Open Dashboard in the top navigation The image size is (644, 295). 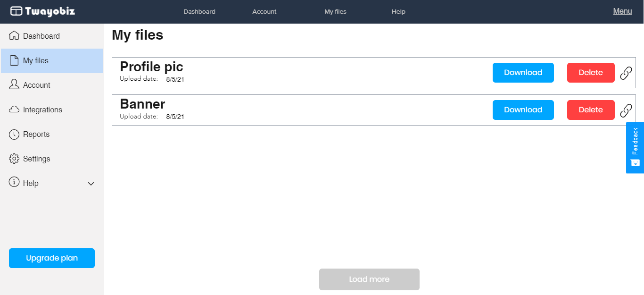click(199, 12)
